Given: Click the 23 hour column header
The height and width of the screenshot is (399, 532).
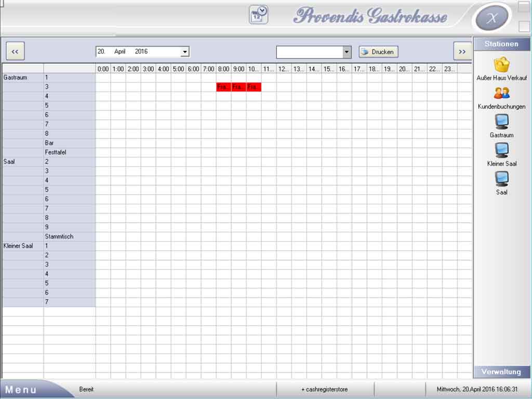Looking at the screenshot, I should 449,69.
